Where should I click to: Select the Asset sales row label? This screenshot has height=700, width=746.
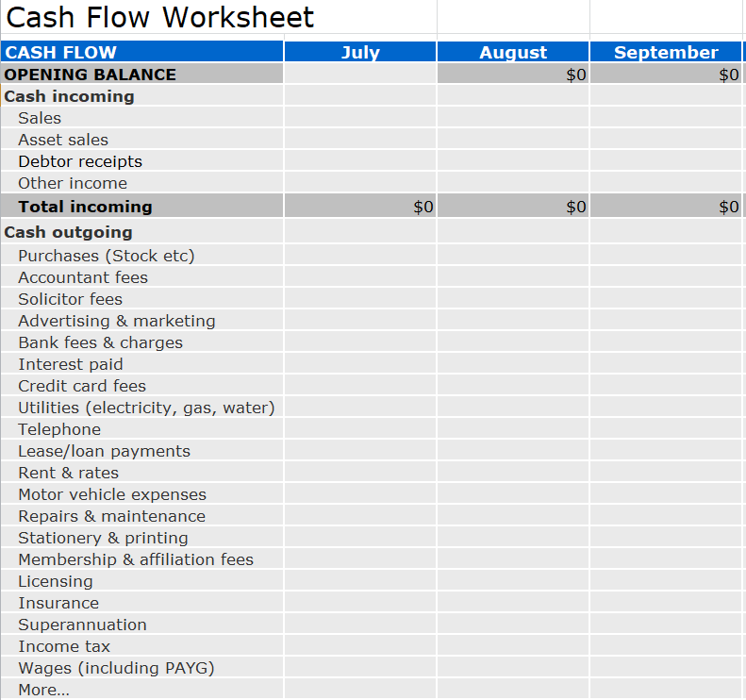click(63, 140)
